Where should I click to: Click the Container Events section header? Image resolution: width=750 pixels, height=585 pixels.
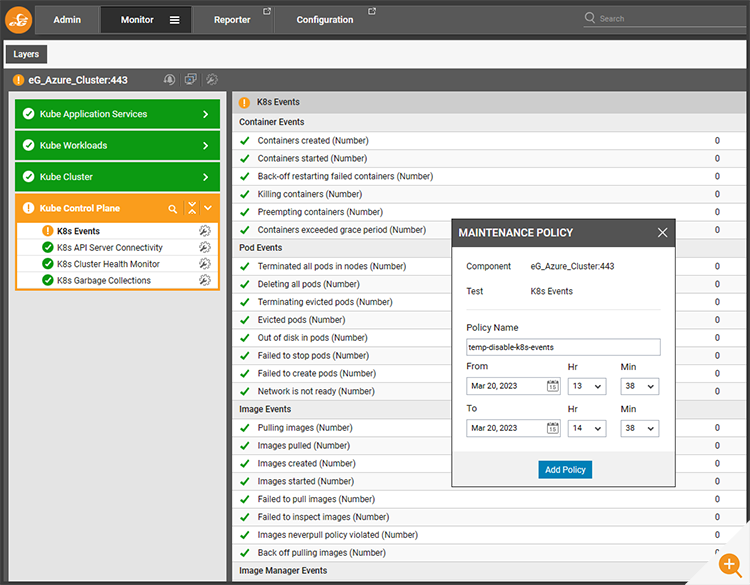point(272,122)
